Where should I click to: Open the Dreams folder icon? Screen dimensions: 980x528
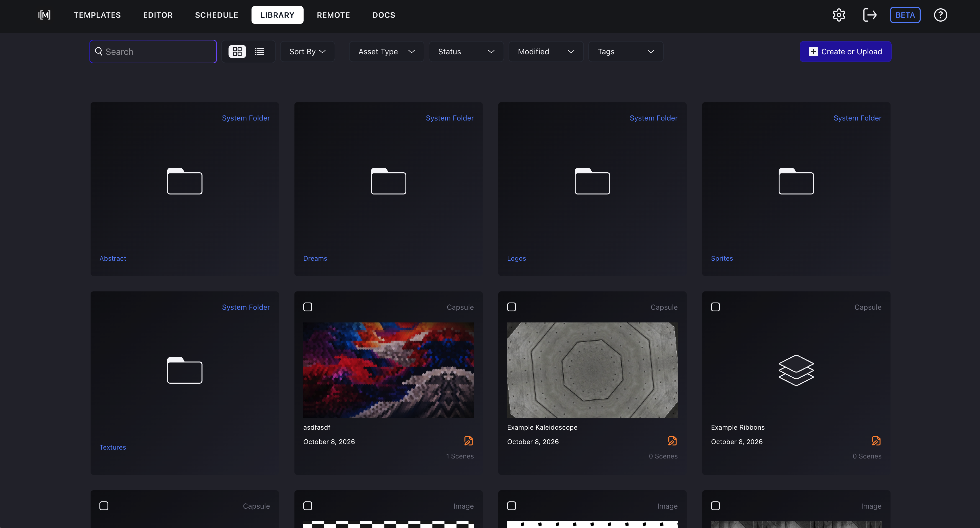(x=388, y=181)
